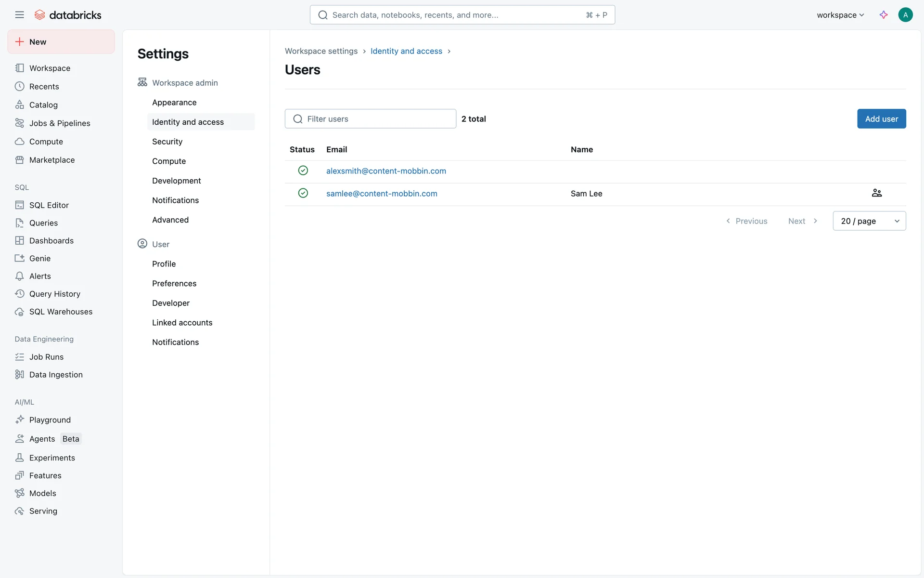
Task: Click the user avatar in top bar
Action: 905,15
